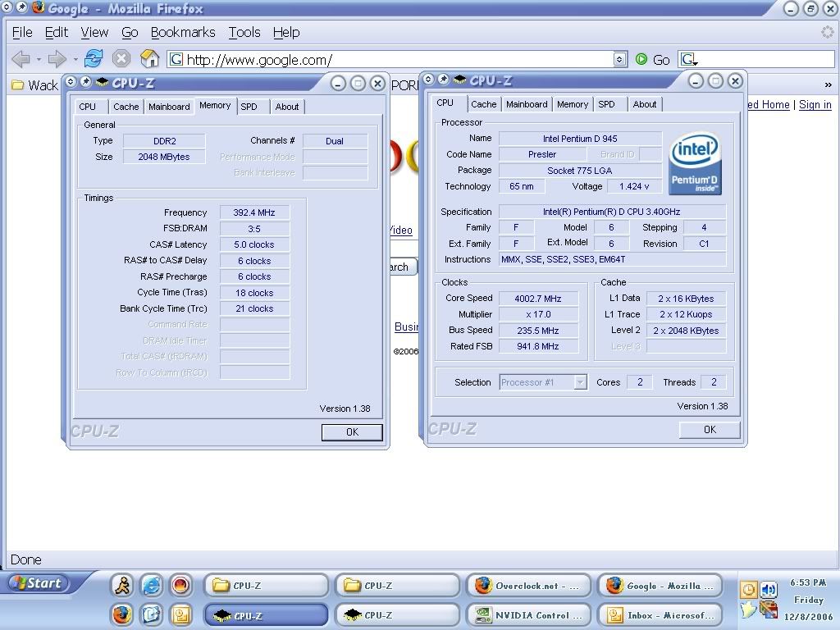840x630 pixels.
Task: Launch Firefox from the quick launch bar
Action: [122, 615]
